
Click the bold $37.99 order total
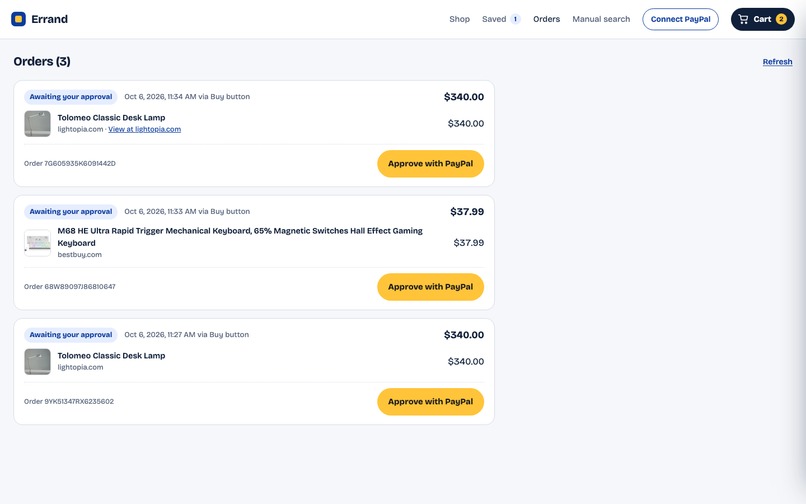467,211
